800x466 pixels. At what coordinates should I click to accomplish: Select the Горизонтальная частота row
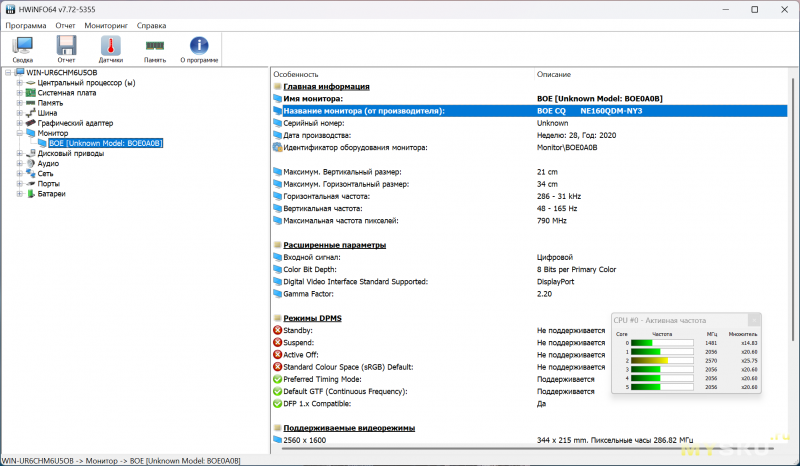(530, 197)
